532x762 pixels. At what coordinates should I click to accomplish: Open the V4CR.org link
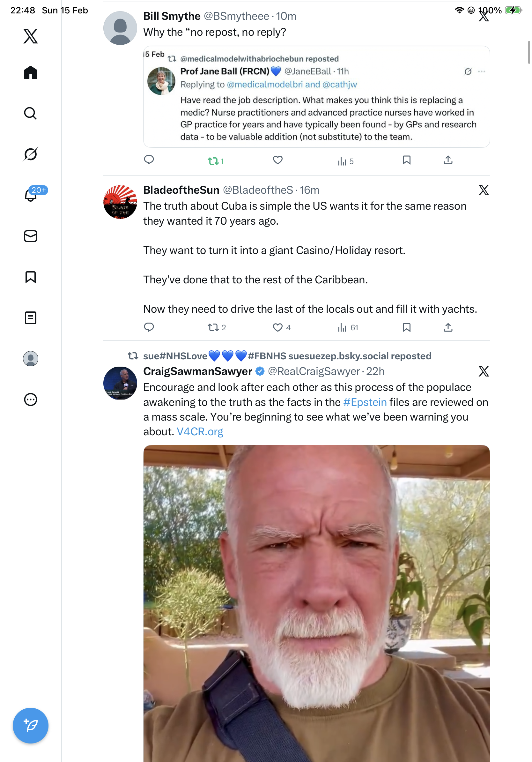tap(200, 431)
